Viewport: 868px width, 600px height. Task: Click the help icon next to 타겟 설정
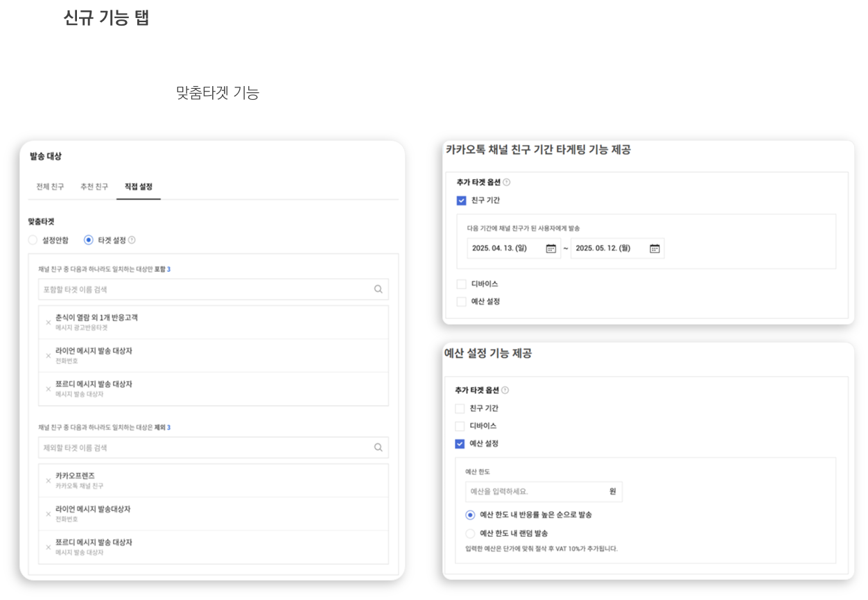(132, 240)
